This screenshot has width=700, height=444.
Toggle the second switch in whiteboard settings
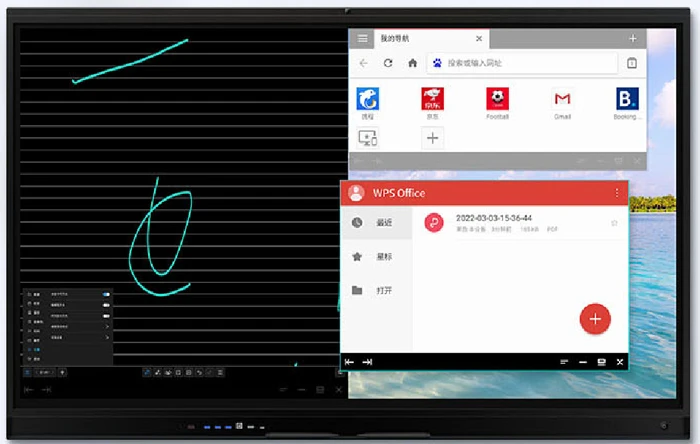(x=105, y=304)
